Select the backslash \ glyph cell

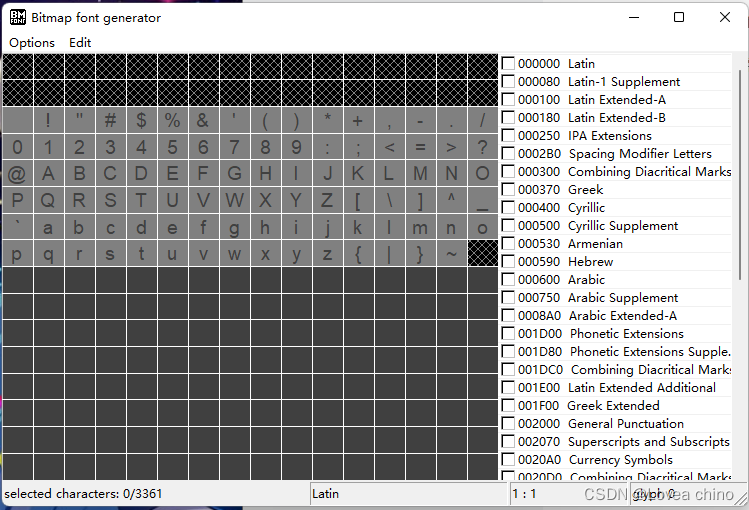pos(390,200)
